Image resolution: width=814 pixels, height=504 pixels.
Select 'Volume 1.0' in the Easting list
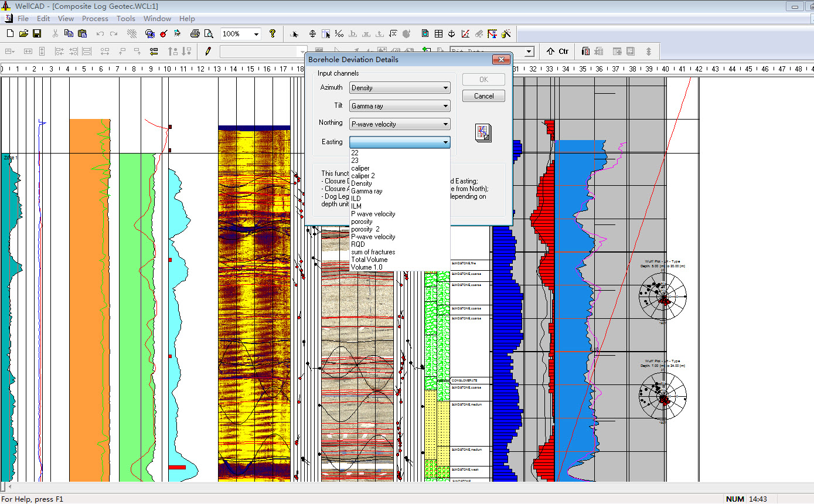[x=400, y=267]
